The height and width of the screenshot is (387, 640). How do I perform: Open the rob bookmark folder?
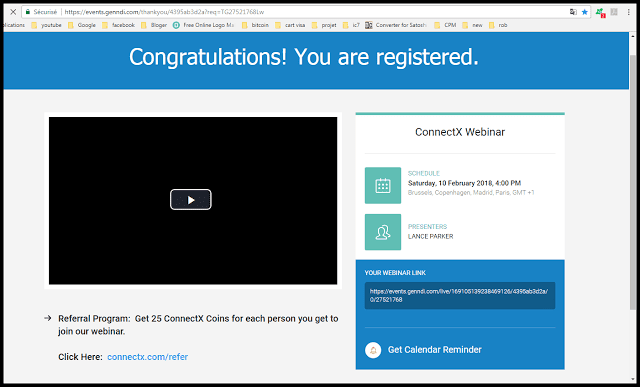tap(498, 25)
